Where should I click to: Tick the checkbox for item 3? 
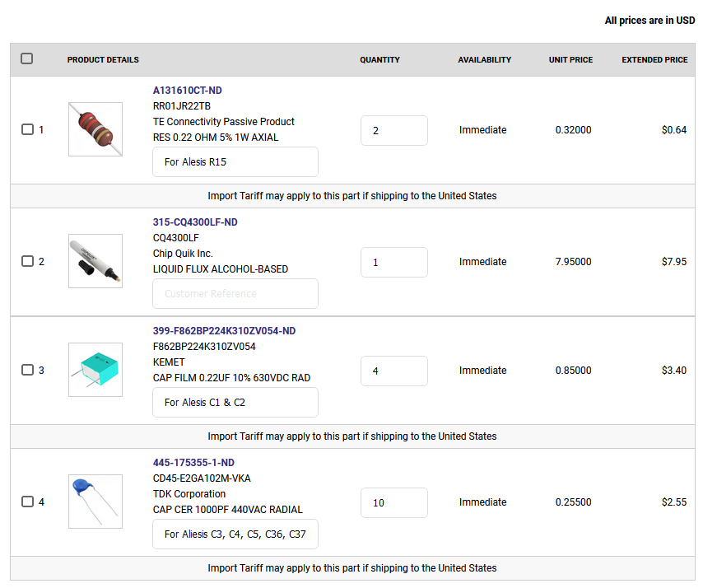(28, 370)
